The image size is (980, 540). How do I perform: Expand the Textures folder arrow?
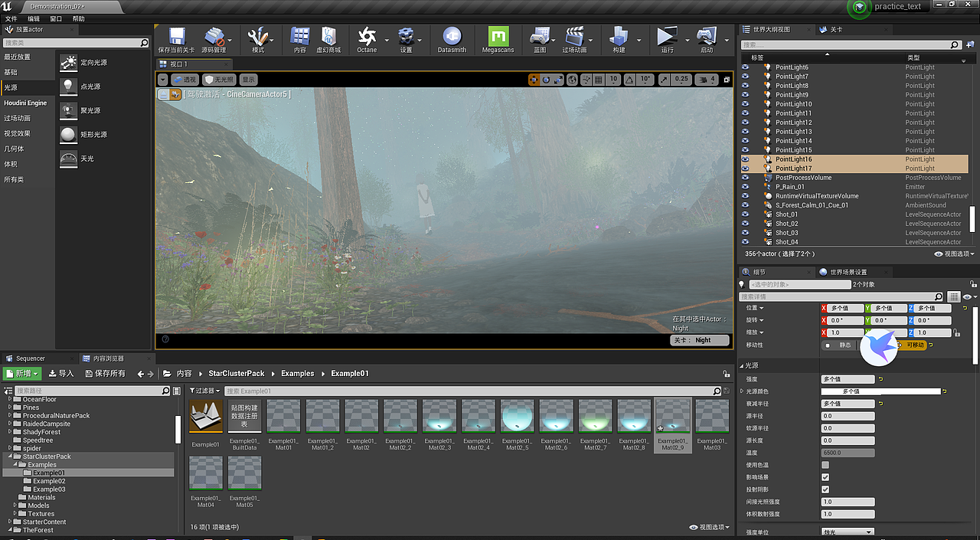point(15,514)
